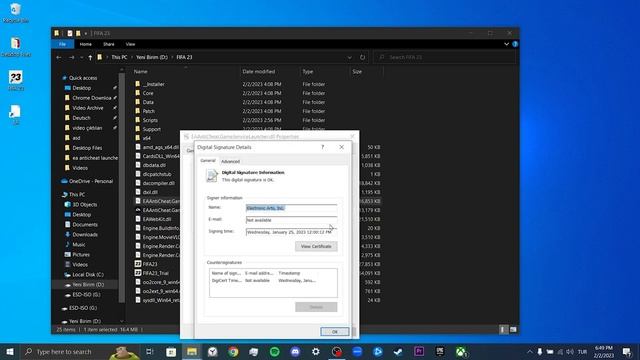Open the Home ribbon tab in File Explorer
Screen dimensions: 640x360
click(86, 44)
